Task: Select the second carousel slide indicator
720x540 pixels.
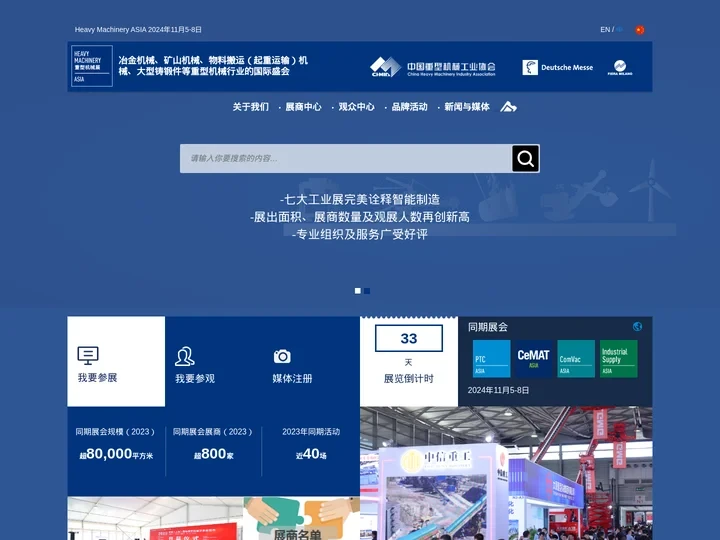Action: click(x=367, y=291)
